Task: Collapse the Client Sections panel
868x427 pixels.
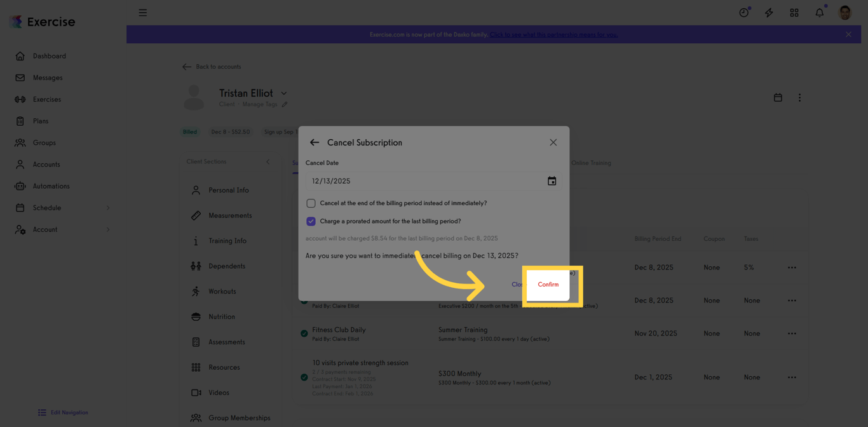Action: 268,161
